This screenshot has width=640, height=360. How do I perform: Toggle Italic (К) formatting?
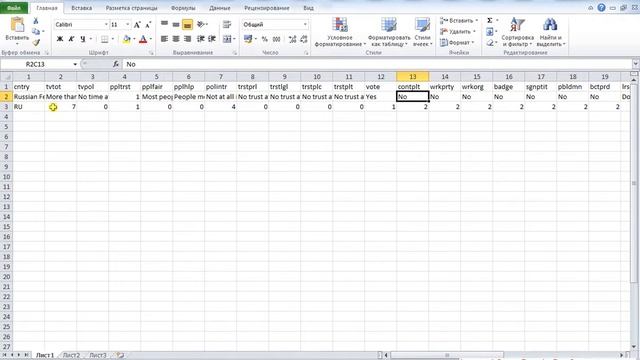(x=71, y=39)
